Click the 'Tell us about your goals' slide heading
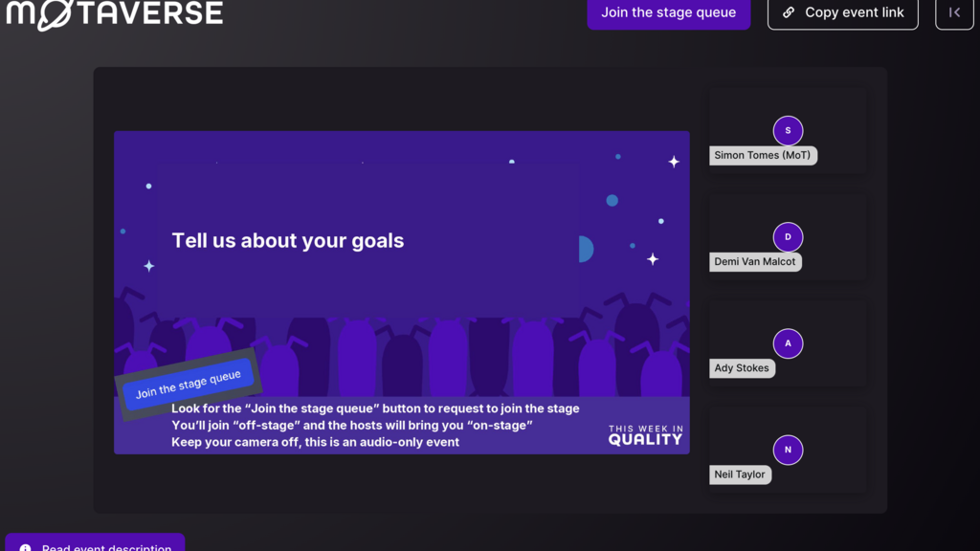The image size is (980, 551). point(287,241)
